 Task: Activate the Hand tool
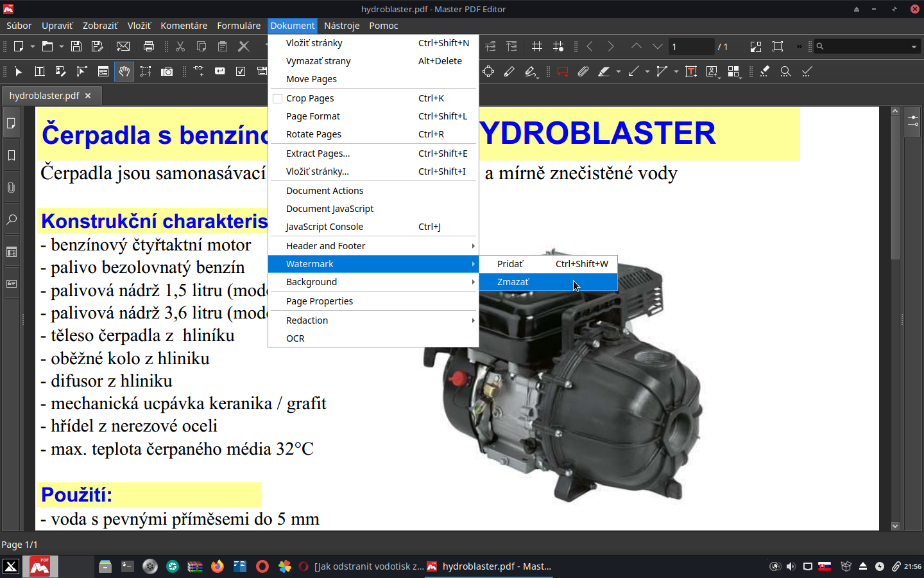click(x=124, y=71)
